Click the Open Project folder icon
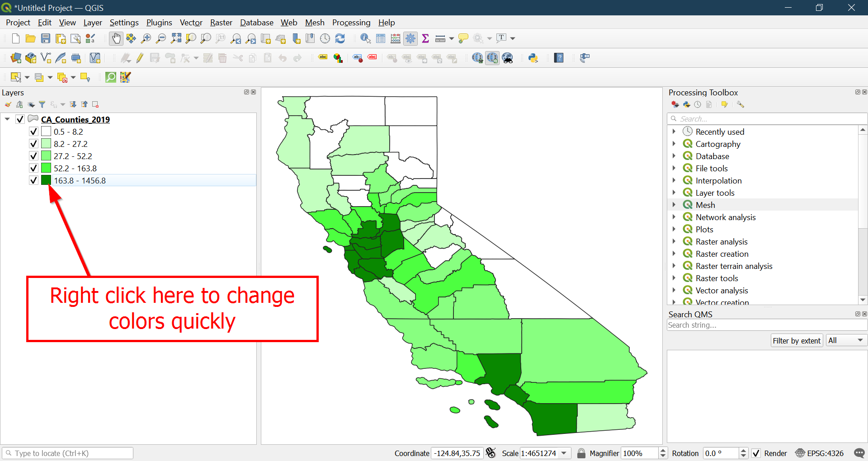This screenshot has height=461, width=868. coord(31,39)
